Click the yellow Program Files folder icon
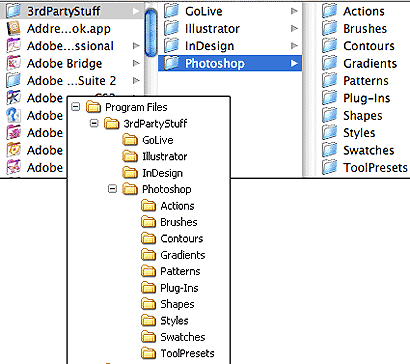Image resolution: width=410 pixels, height=364 pixels. coord(93,107)
